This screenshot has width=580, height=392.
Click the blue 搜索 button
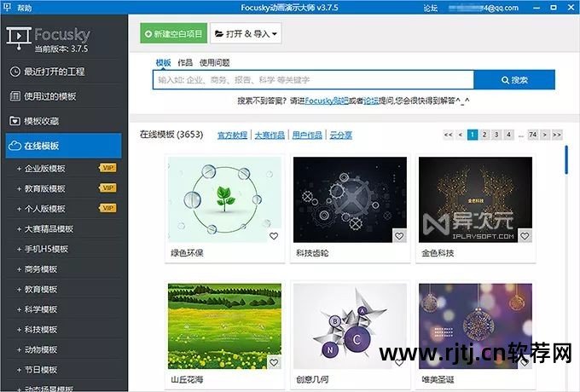[514, 80]
